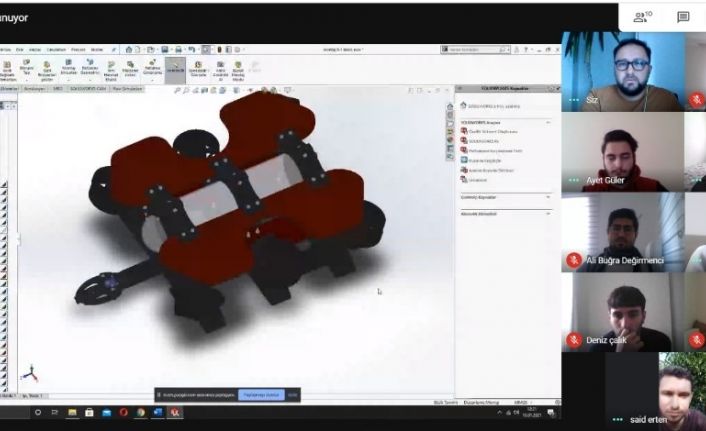
Task: Toggle the mute icon on the Siz video tile
Action: pyautogui.click(x=697, y=100)
